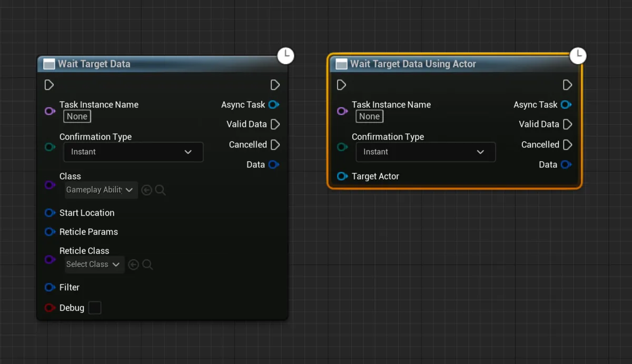Click the latent clock icon on Wait Target Data Using Actor
632x364 pixels.
[x=578, y=55]
